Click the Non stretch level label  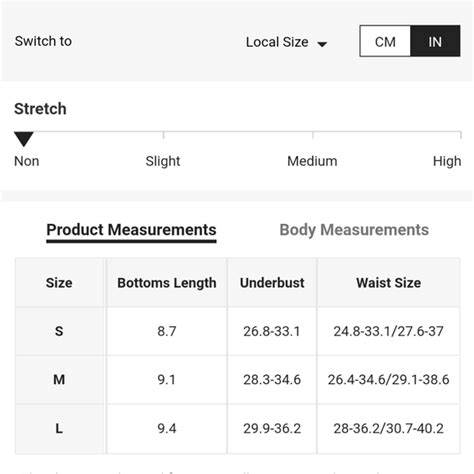click(27, 161)
